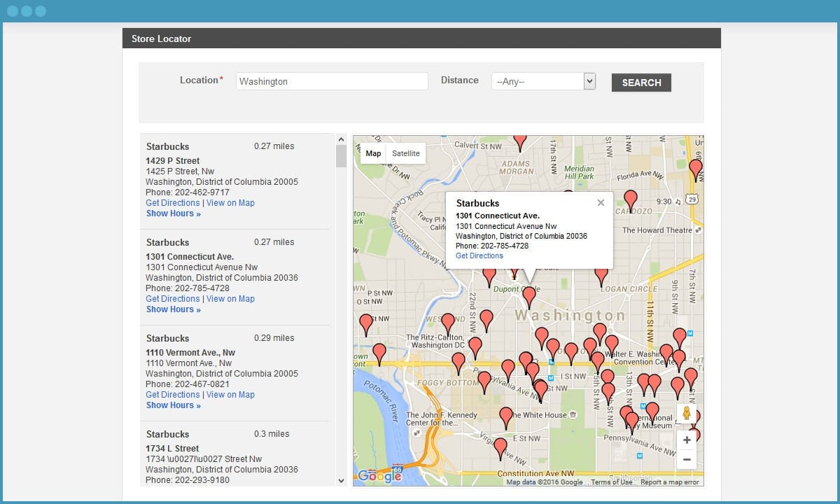The image size is (840, 504).
Task: Expand Show Hours for 1429 P Street
Action: tap(173, 213)
